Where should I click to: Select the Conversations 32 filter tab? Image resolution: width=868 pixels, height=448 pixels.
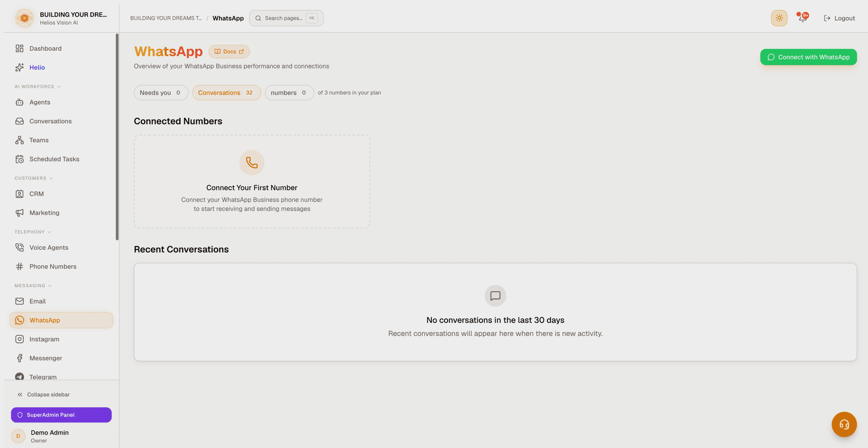click(x=226, y=93)
